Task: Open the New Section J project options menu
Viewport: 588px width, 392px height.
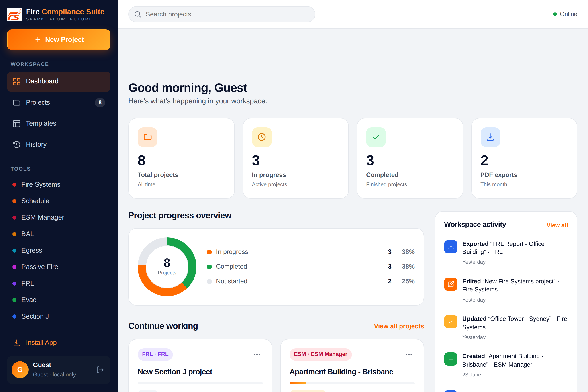Action: (257, 355)
